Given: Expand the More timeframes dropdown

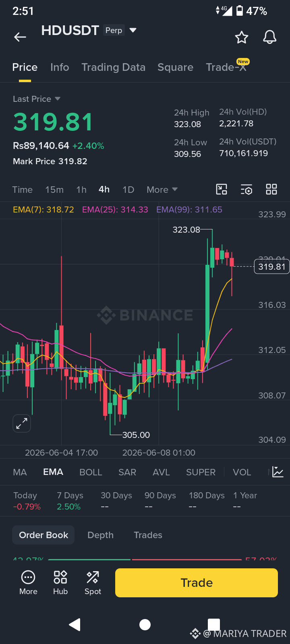Looking at the screenshot, I should [162, 190].
